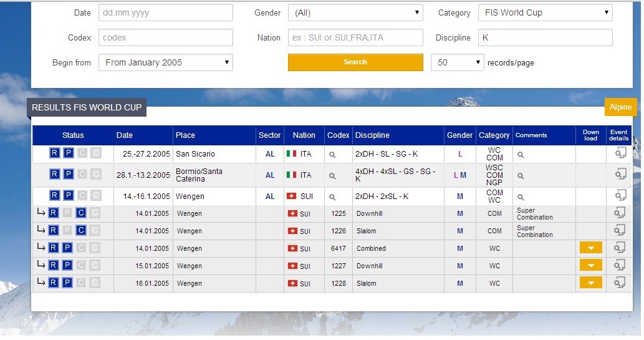The image size is (644, 340).
Task: Click the date 25.-27.2.2005
Action: click(x=147, y=153)
